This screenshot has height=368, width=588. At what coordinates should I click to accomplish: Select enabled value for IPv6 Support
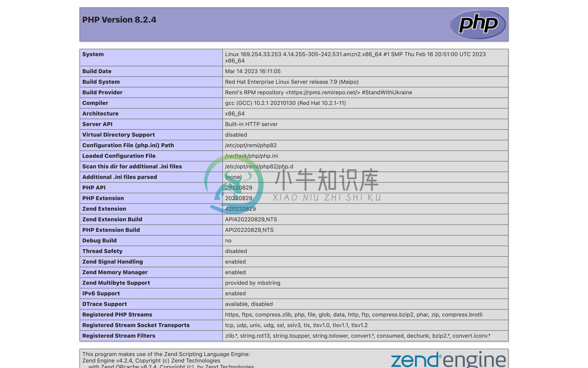pos(235,293)
